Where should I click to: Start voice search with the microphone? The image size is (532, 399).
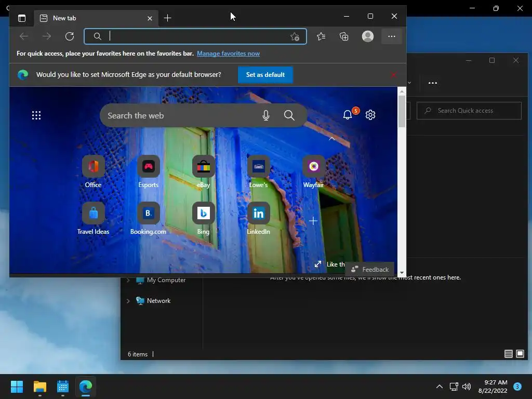click(266, 116)
